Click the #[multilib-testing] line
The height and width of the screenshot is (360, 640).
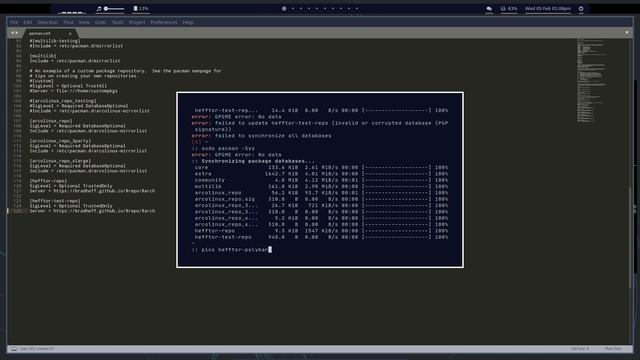tap(55, 41)
